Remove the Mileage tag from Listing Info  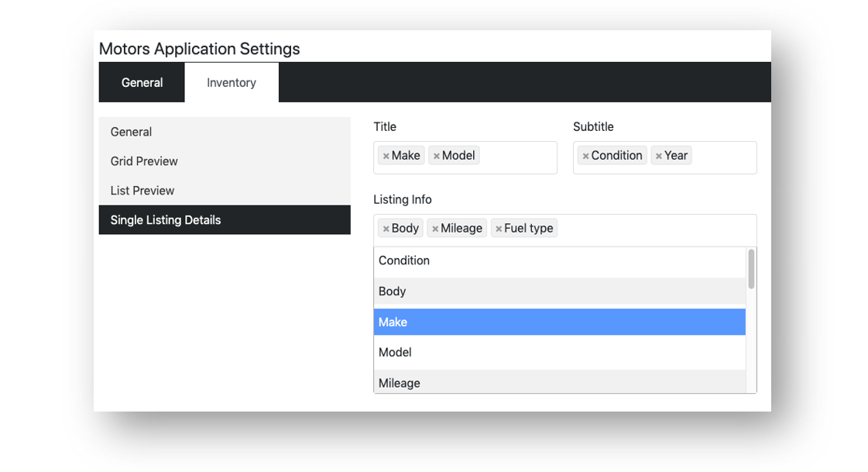[435, 229]
